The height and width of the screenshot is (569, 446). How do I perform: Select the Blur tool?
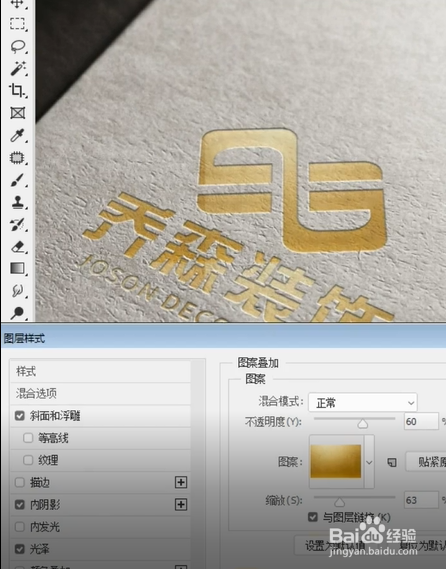[x=17, y=291]
